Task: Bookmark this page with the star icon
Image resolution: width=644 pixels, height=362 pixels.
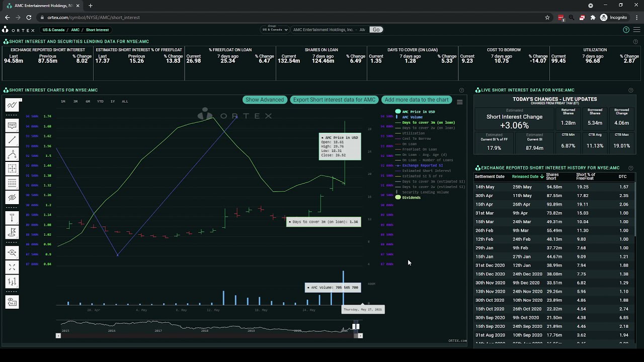Action: pos(547,18)
